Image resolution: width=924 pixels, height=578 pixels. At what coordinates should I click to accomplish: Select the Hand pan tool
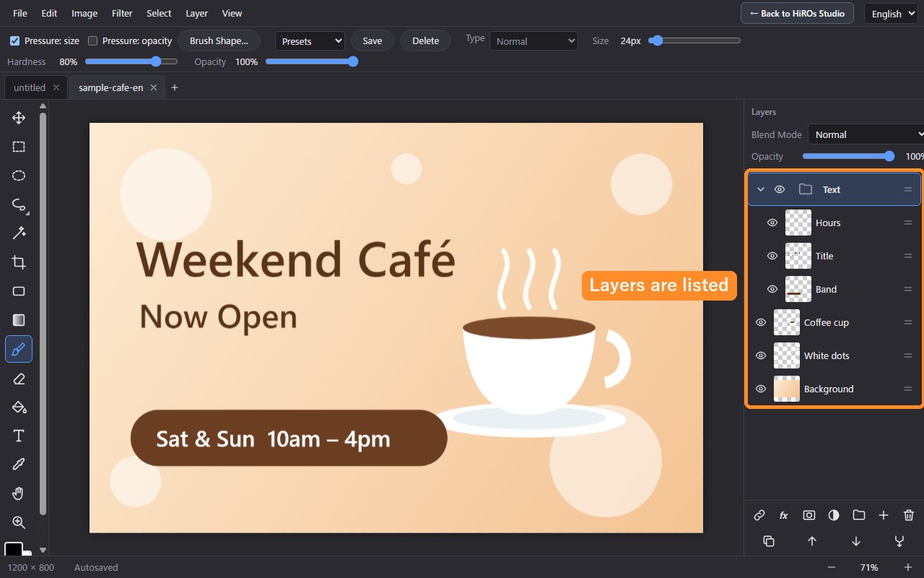[x=19, y=493]
